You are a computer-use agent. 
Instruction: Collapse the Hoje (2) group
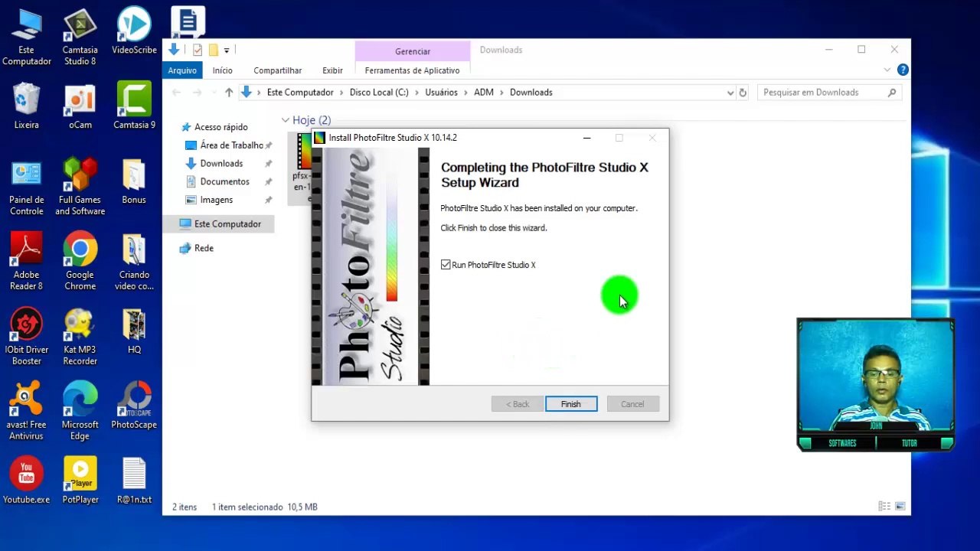(285, 120)
